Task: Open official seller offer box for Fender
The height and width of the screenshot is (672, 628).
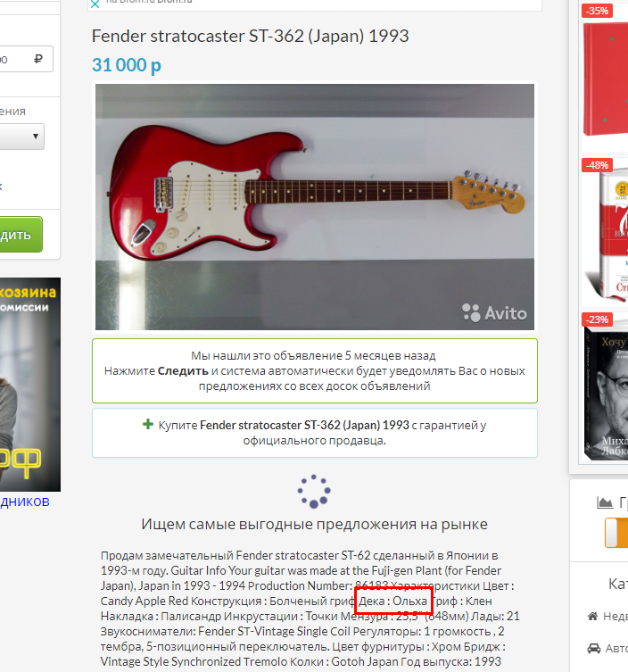Action: tap(314, 433)
